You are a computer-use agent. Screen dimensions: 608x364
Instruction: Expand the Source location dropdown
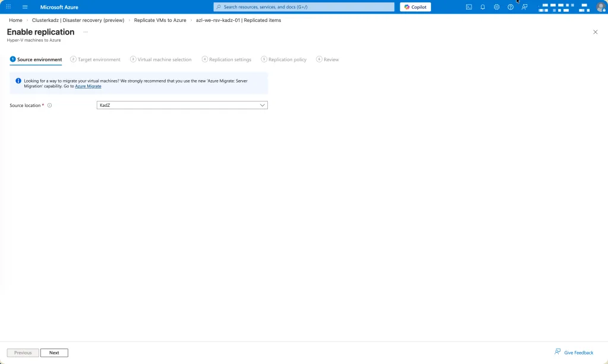182,105
